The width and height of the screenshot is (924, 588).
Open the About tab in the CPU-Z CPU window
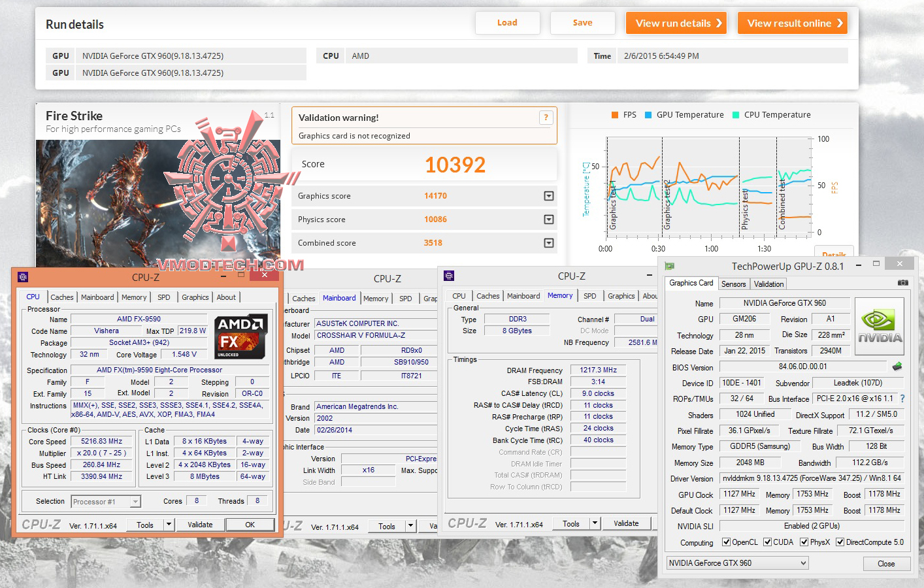[x=226, y=297]
